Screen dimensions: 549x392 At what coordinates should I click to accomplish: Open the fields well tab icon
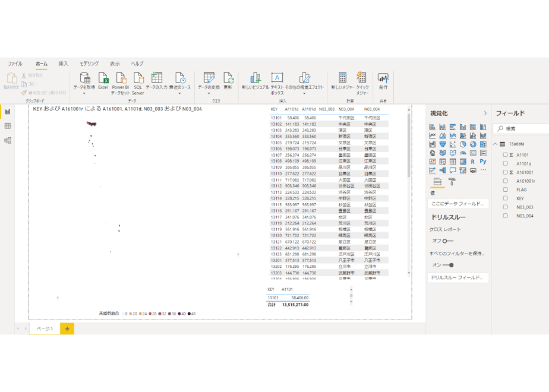pos(437,182)
